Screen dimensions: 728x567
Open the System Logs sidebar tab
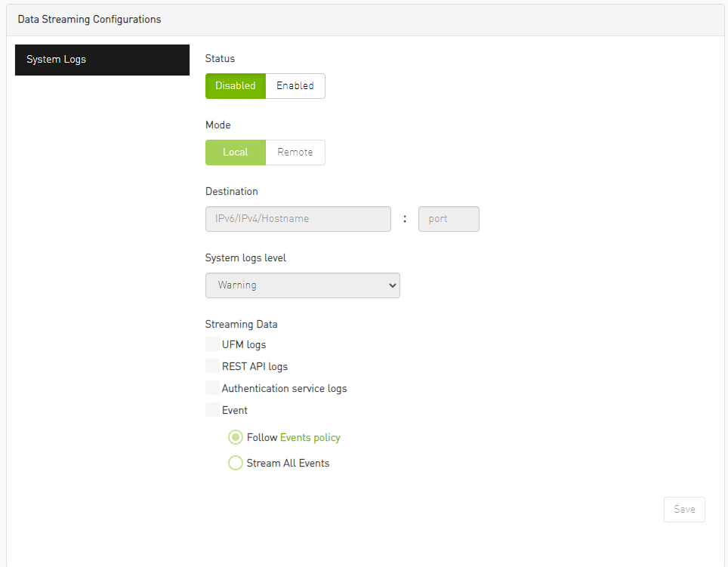[x=102, y=60]
